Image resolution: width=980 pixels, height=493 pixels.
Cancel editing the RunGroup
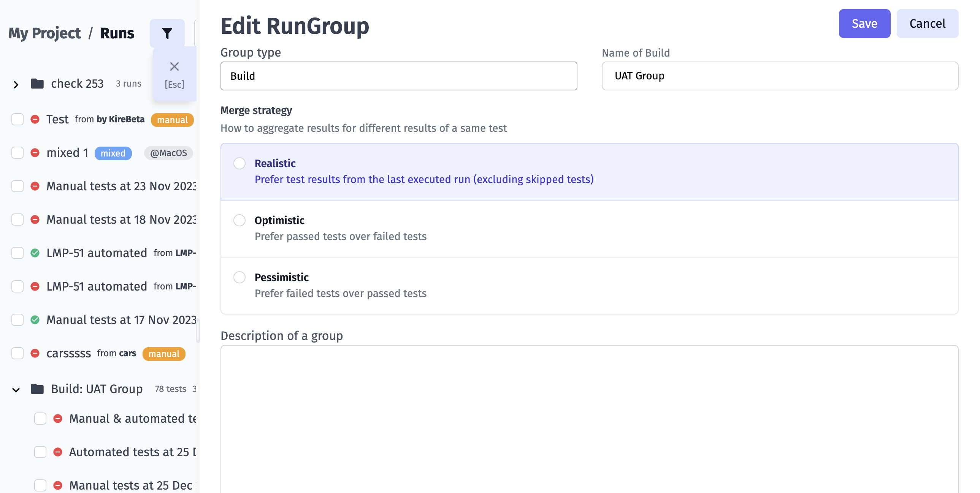coord(927,24)
